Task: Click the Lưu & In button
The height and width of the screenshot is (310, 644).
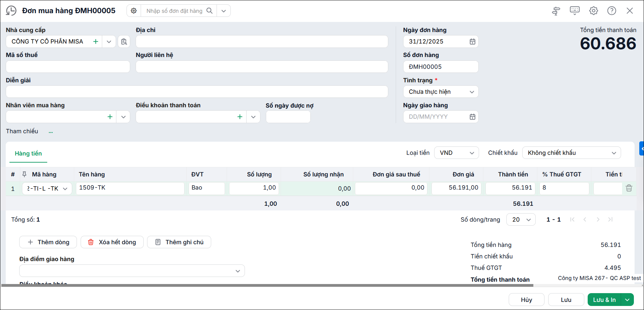Action: click(604, 300)
